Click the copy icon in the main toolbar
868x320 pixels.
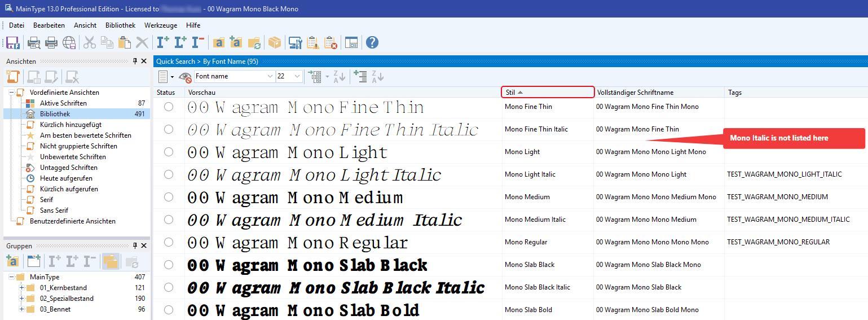pos(107,42)
